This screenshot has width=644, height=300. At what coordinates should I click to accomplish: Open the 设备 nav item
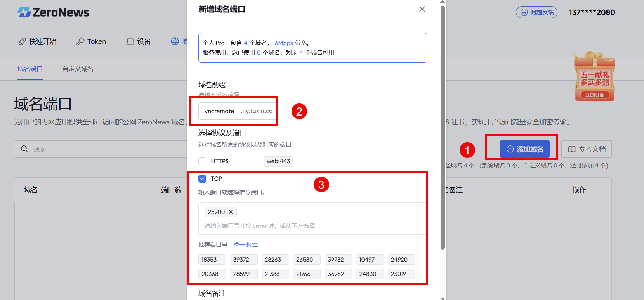click(x=139, y=41)
